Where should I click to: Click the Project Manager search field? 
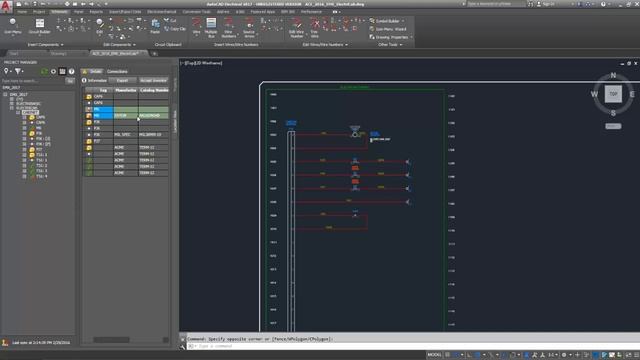tap(33, 81)
